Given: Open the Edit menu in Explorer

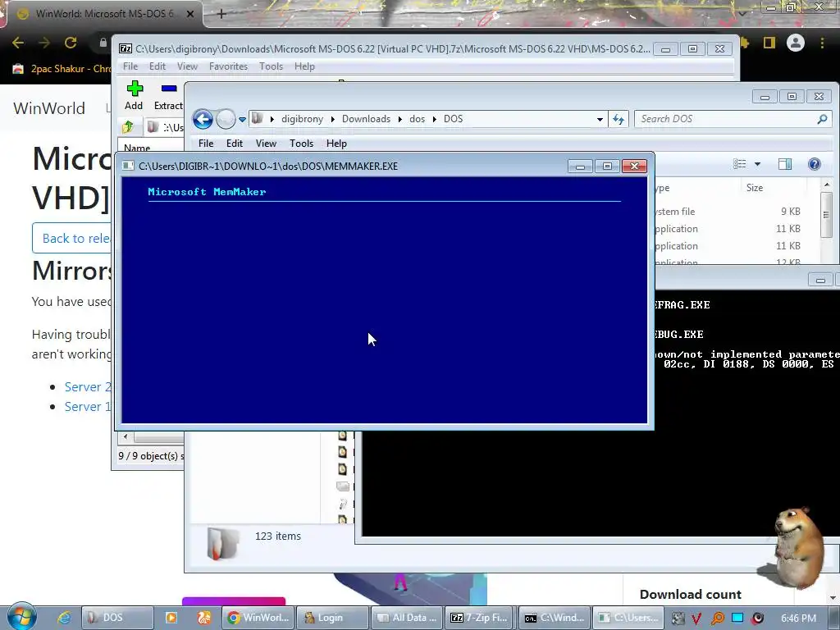Looking at the screenshot, I should (x=234, y=143).
